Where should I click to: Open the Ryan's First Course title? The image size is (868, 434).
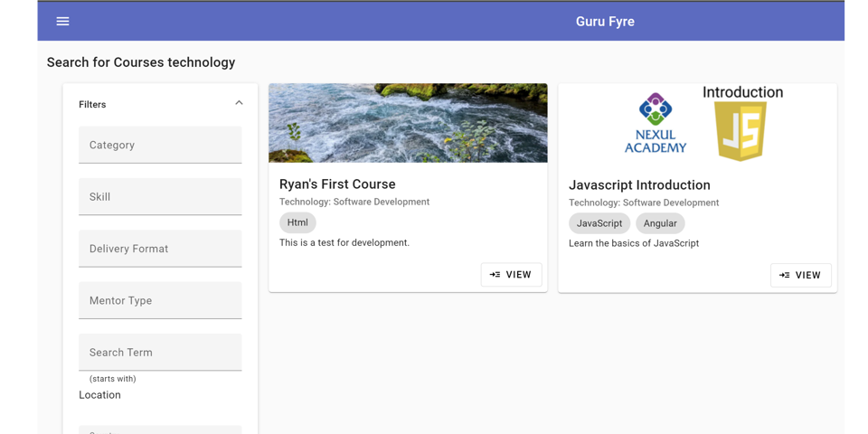pos(337,184)
